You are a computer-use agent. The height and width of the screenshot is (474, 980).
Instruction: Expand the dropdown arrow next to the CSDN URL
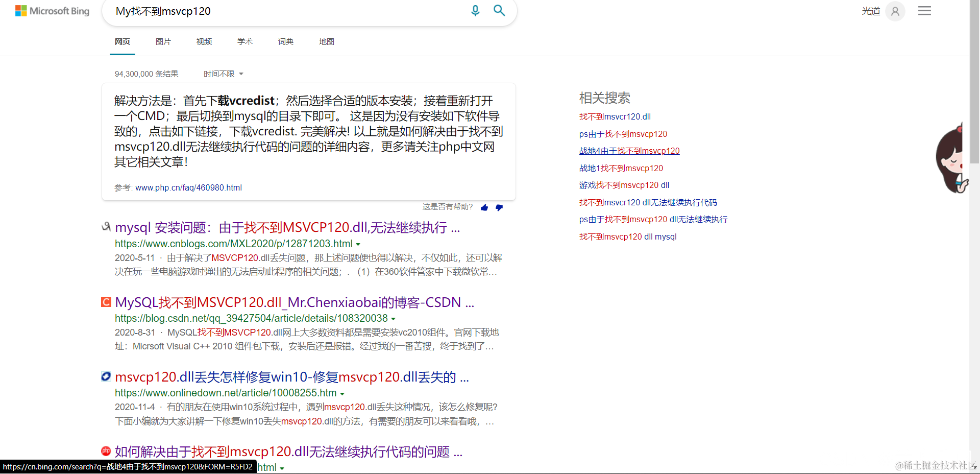[393, 318]
